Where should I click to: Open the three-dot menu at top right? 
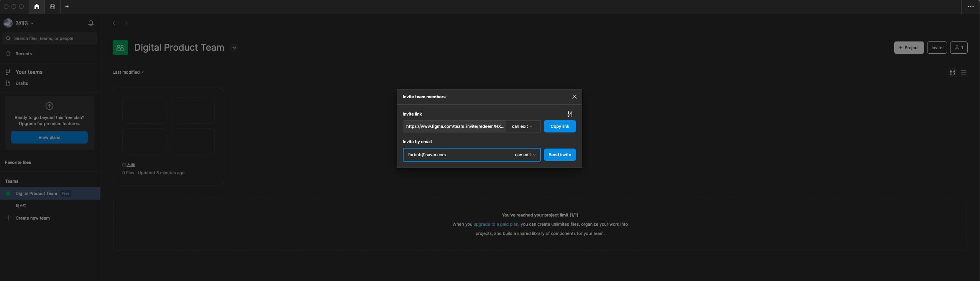pyautogui.click(x=970, y=7)
